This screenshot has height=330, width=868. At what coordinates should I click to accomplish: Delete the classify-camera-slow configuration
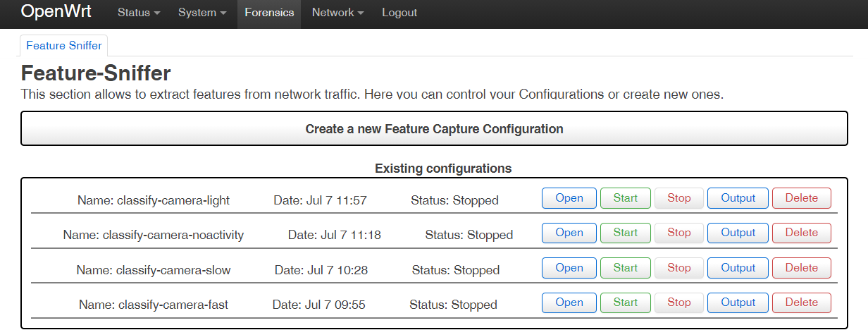click(802, 268)
